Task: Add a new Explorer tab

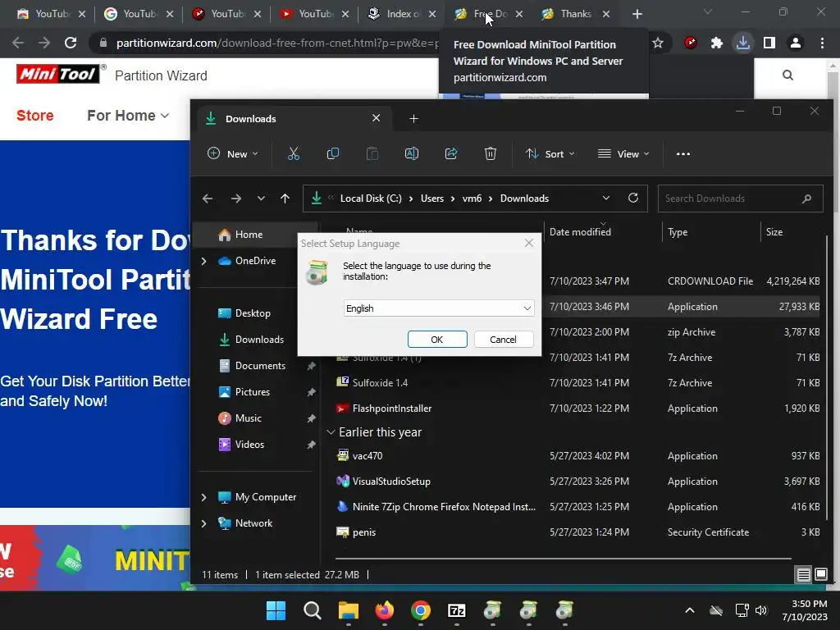Action: [x=413, y=118]
